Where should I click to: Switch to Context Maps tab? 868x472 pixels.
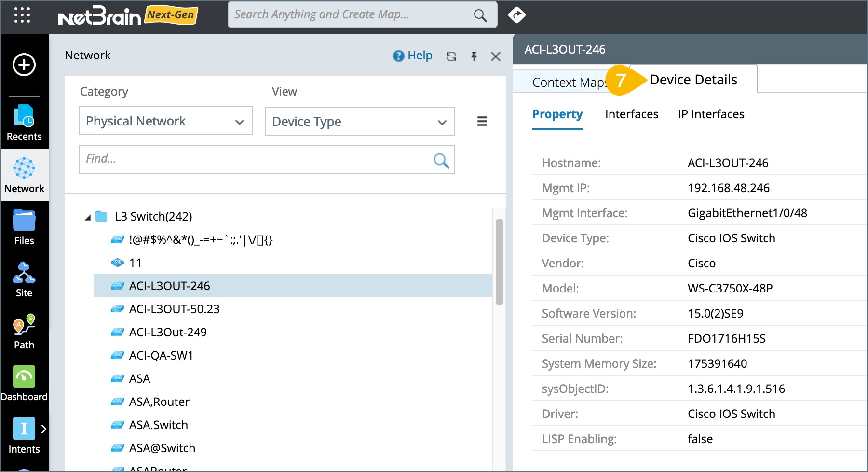point(569,83)
